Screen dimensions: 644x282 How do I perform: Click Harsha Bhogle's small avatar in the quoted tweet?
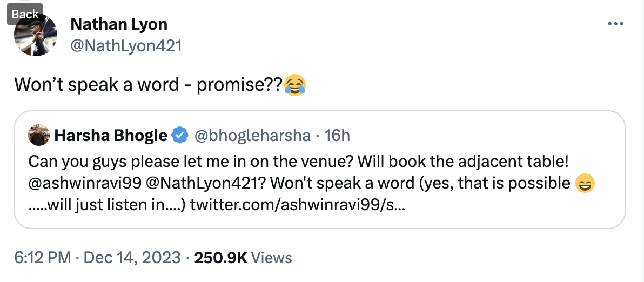pyautogui.click(x=39, y=136)
